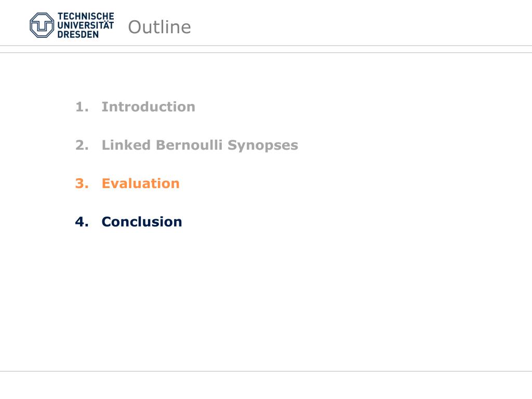Click the word UNIVERSITÄT in the logo
Screen dimensions: 532x399
[x=86, y=25]
